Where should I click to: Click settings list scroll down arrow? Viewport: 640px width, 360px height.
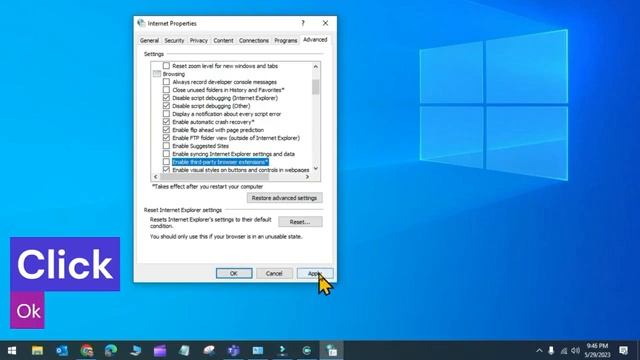click(x=316, y=169)
